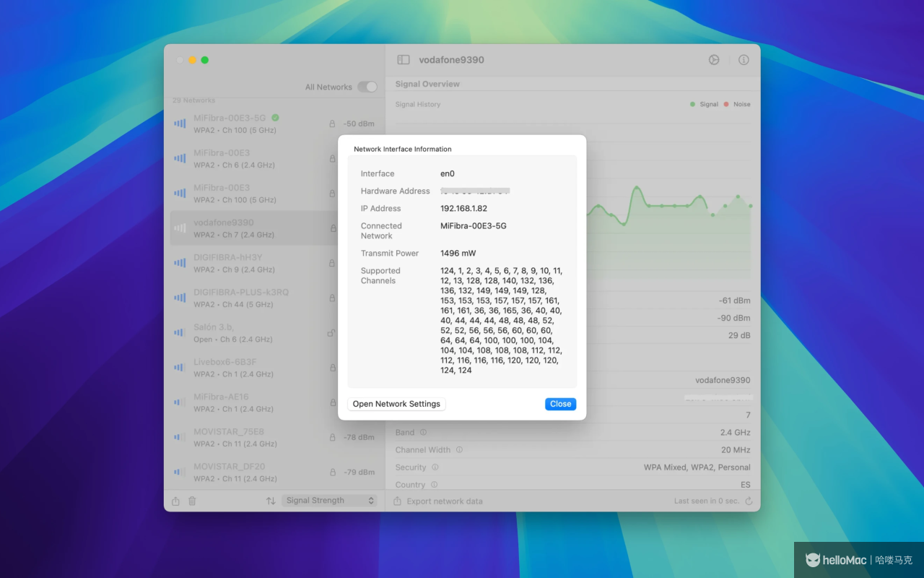Click the info icon next to Security
Screen dimensions: 924x578
coord(435,467)
